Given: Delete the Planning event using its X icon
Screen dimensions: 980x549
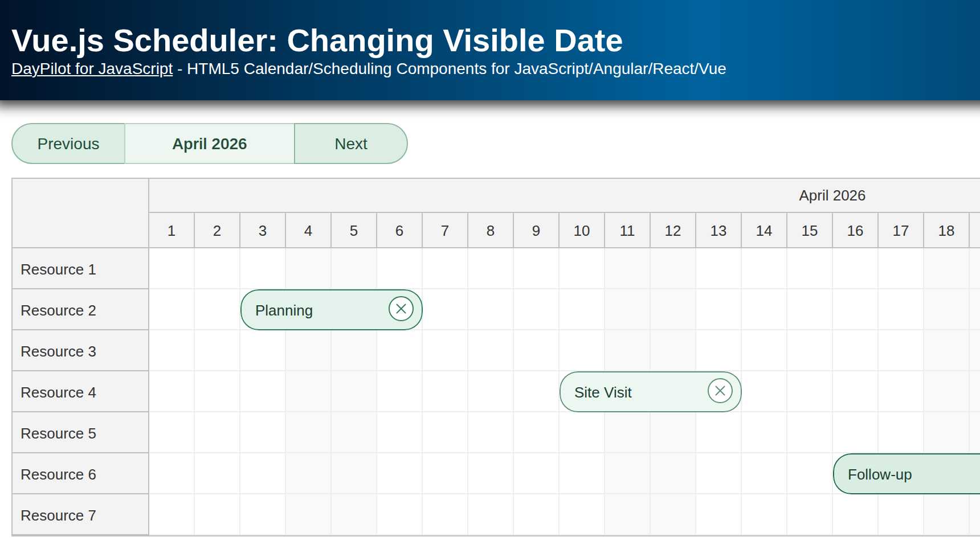Looking at the screenshot, I should [x=401, y=309].
